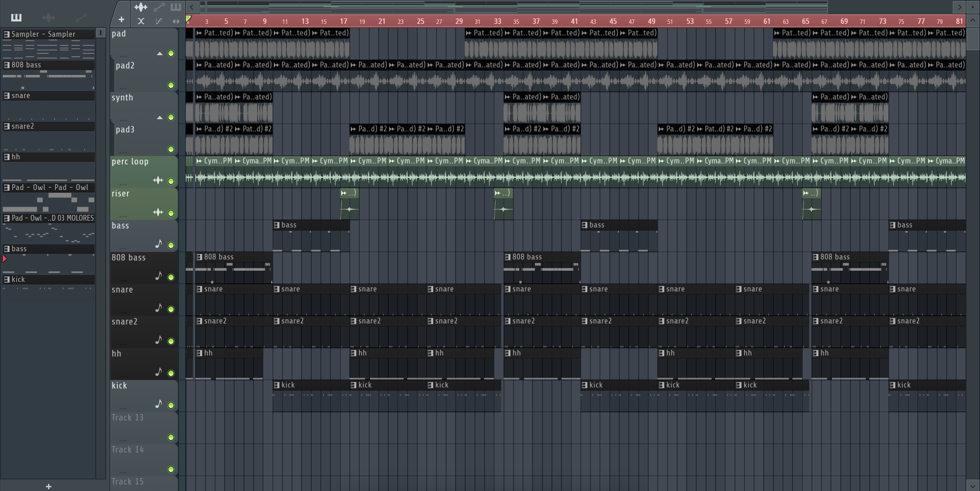Image resolution: width=980 pixels, height=491 pixels.
Task: Click the plus button above track headers
Action: (x=121, y=19)
